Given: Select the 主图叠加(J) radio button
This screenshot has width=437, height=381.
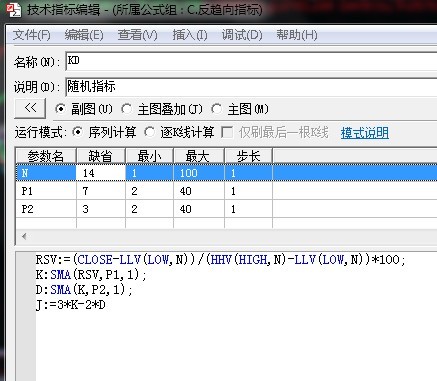Looking at the screenshot, I should pos(126,109).
